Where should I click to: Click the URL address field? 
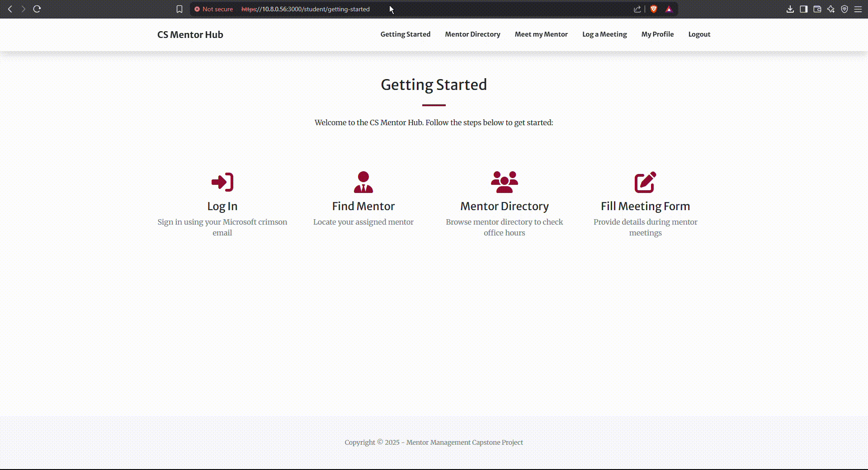click(452, 9)
